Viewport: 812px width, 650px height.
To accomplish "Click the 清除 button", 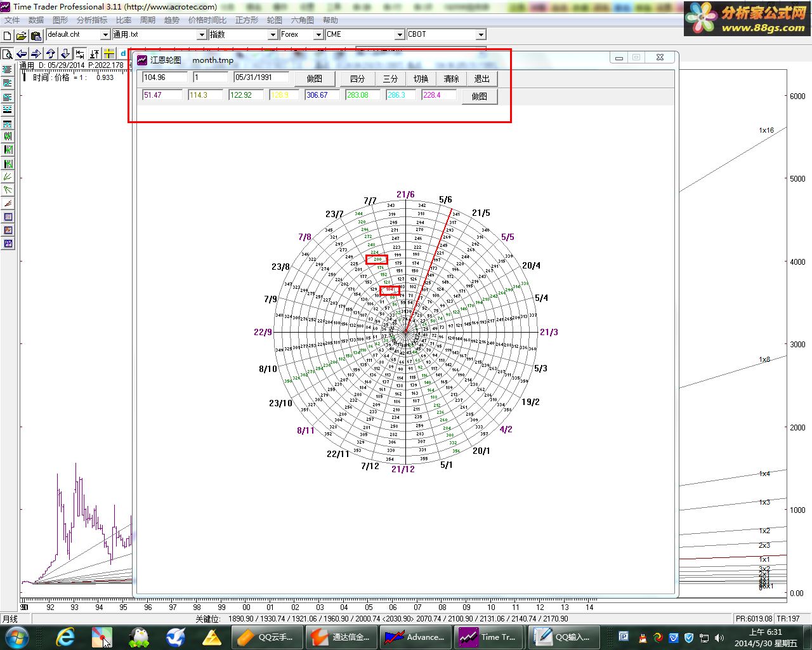I will (x=451, y=79).
